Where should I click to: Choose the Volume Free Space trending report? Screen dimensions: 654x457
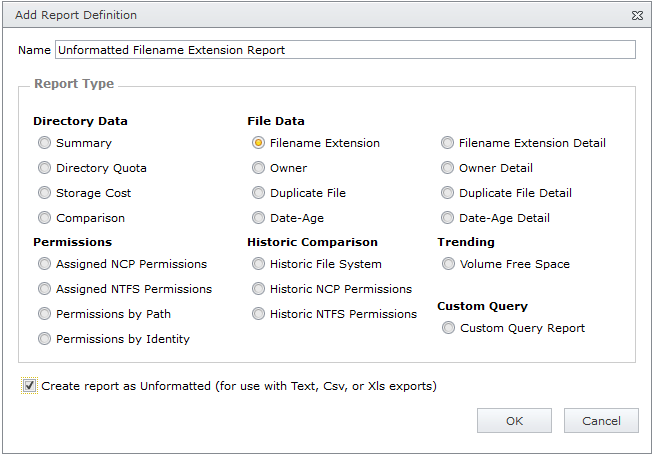[448, 264]
